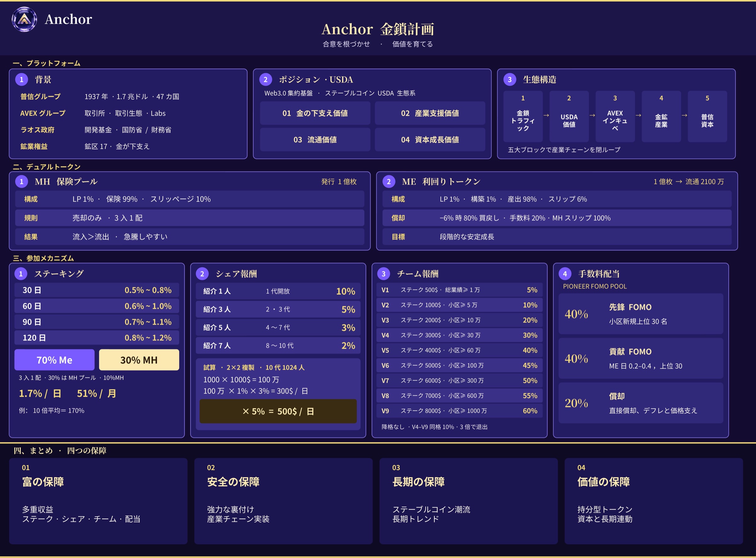
Task: Click the V1 team reward row
Action: point(459,290)
